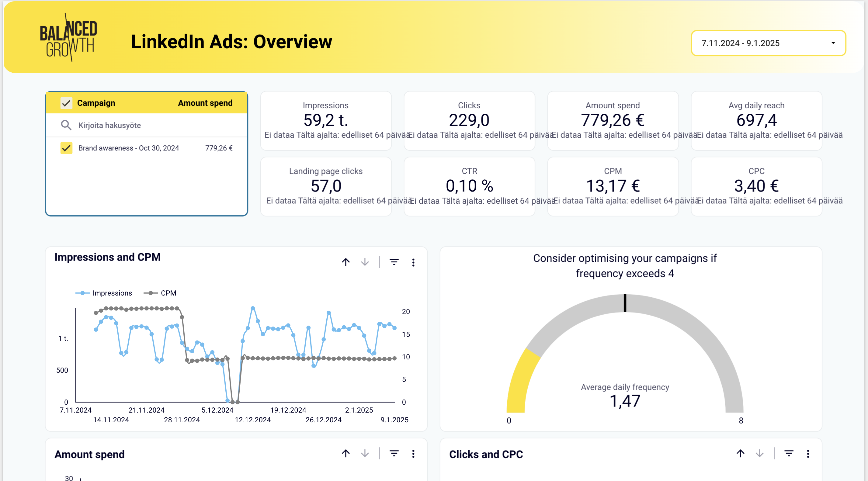
Task: Uncheck Brand awareness - Oct 30, 2024 campaign
Action: tap(66, 148)
